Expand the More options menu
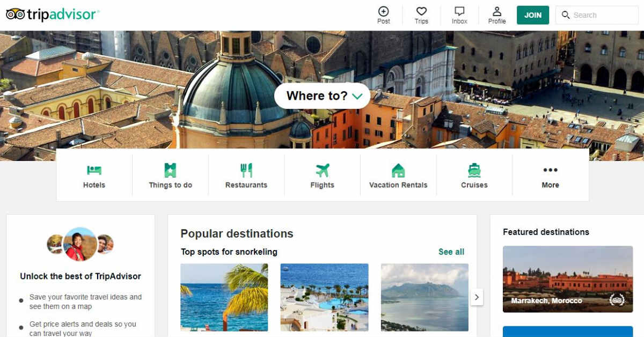This screenshot has height=337, width=644. 550,177
